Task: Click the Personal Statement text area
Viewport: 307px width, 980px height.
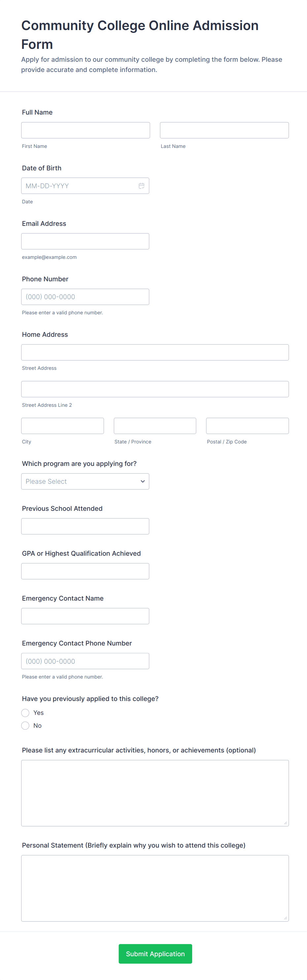Action: pos(155,888)
